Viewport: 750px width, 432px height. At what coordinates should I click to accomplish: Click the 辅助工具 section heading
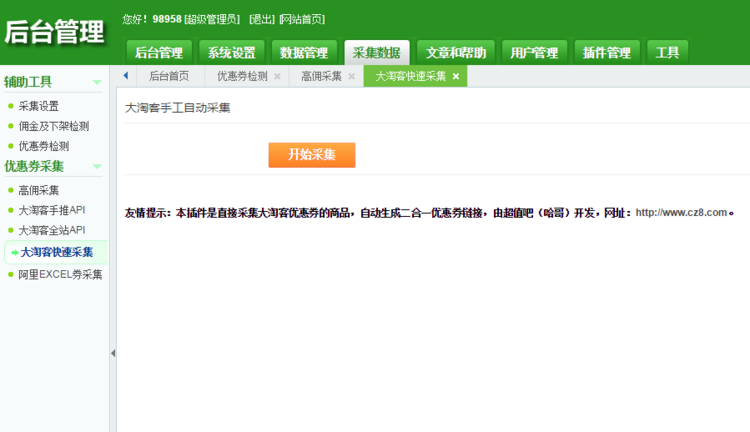28,82
